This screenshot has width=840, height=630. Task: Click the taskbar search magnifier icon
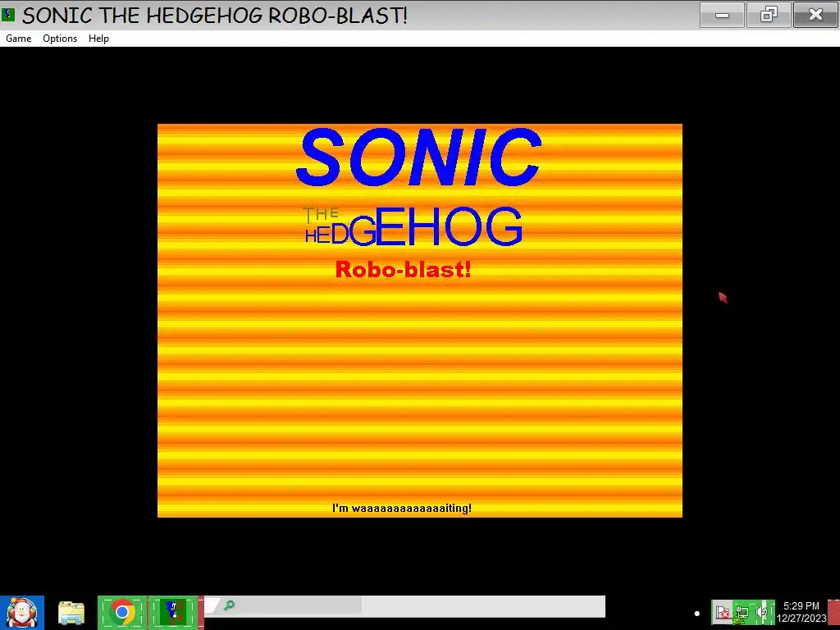[230, 606]
